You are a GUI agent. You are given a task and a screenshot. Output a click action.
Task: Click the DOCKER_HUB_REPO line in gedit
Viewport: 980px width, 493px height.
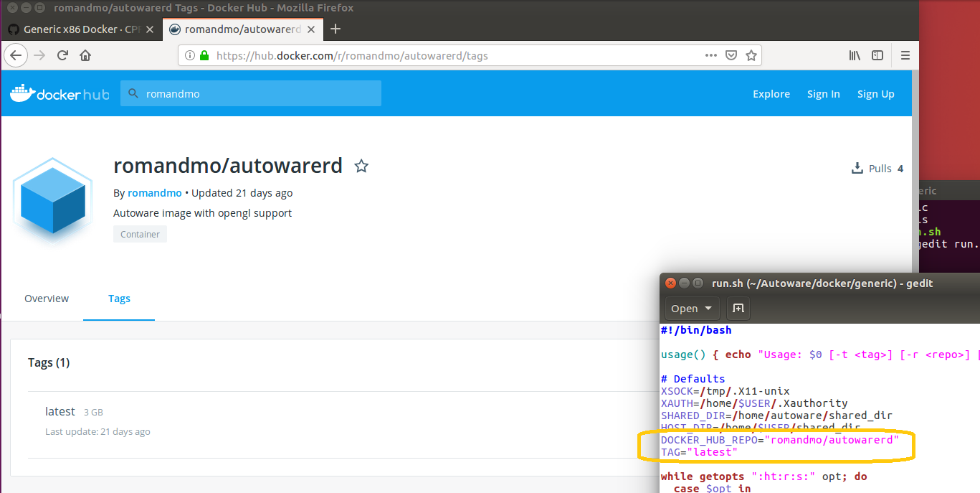click(780, 440)
